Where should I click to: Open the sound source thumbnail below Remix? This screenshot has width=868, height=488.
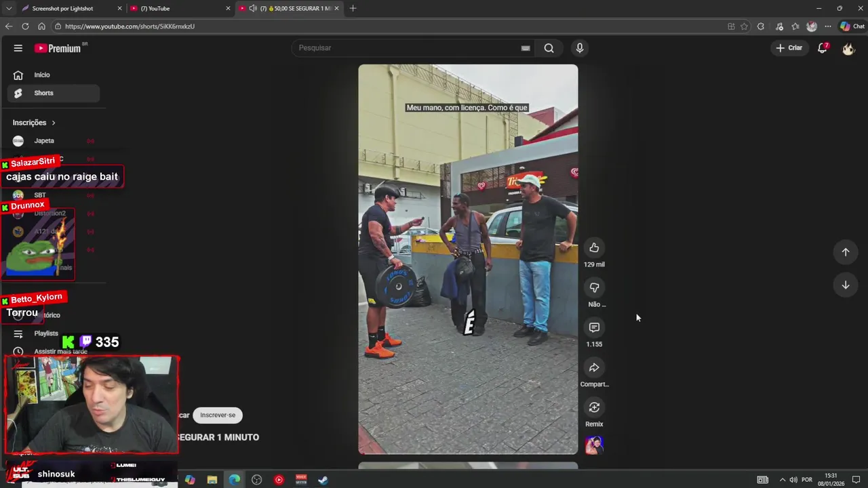pos(594,445)
